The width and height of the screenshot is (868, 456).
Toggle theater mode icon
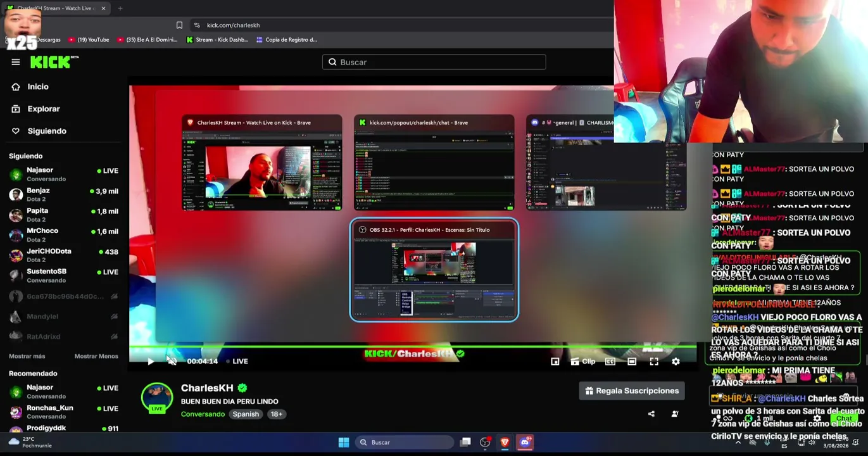(x=632, y=362)
